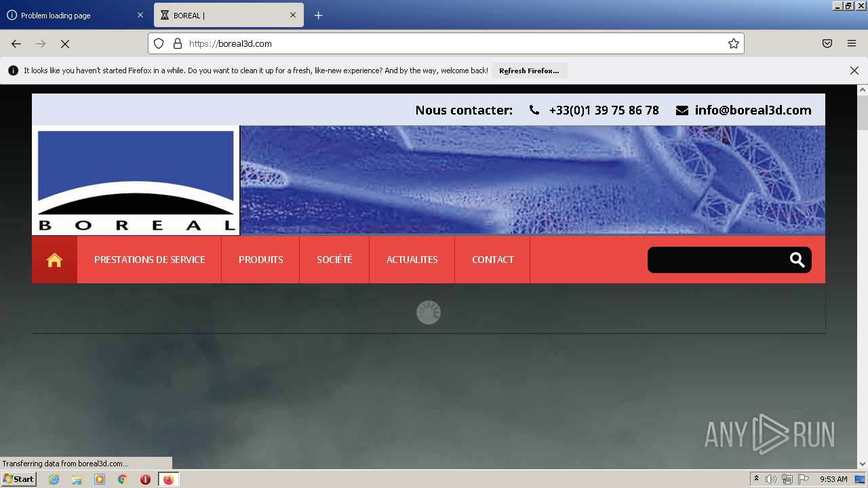Click the phone number +33(0)1 39 75 86 78

click(x=604, y=110)
